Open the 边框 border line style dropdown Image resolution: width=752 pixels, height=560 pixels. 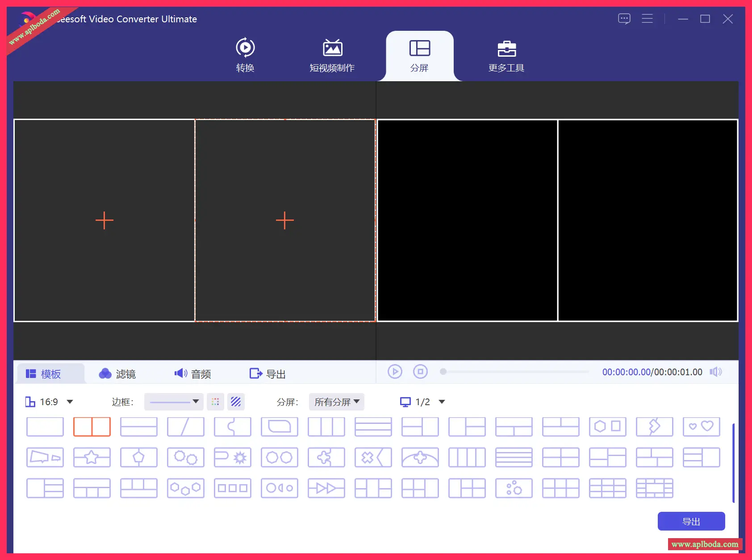174,402
